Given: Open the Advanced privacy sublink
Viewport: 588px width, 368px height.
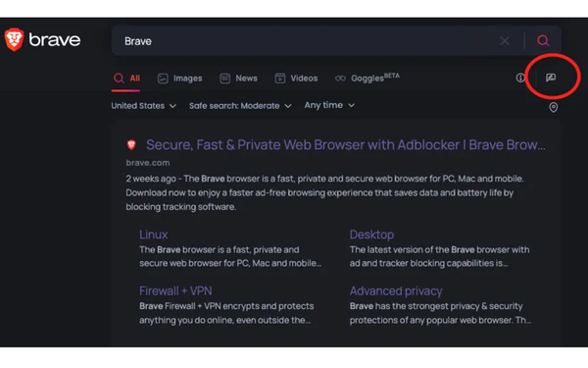Looking at the screenshot, I should pyautogui.click(x=396, y=291).
